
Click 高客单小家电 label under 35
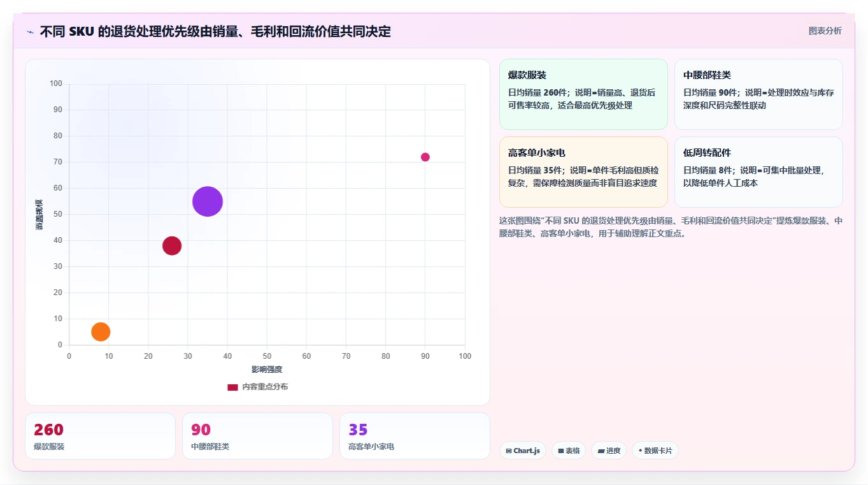click(x=371, y=447)
